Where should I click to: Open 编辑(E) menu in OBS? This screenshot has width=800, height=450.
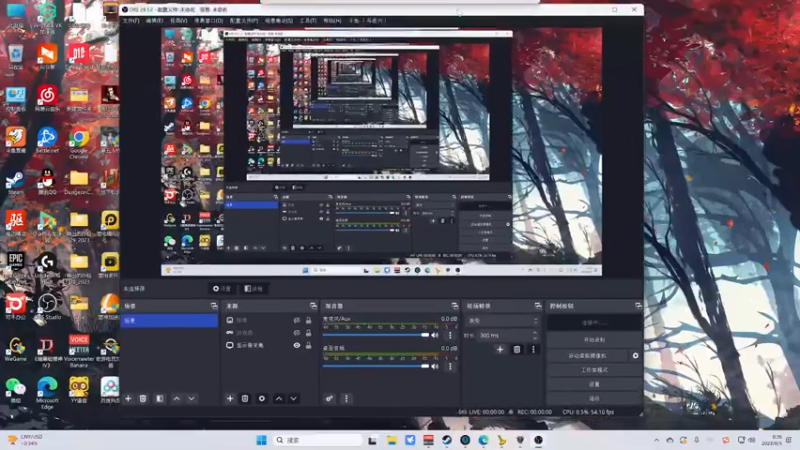[154, 20]
